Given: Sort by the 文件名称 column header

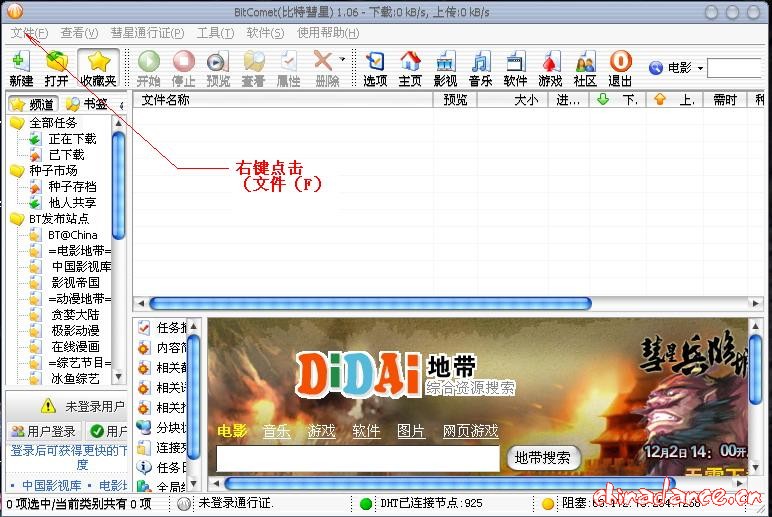Looking at the screenshot, I should 283,100.
